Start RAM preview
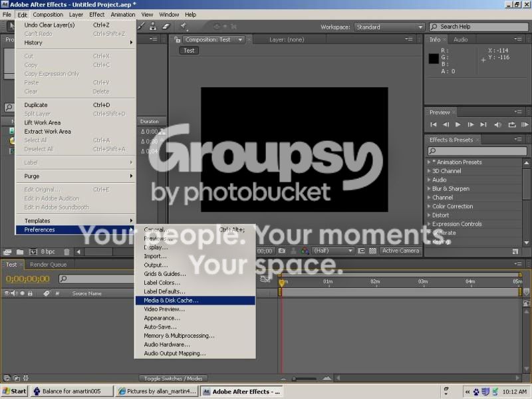The width and height of the screenshot is (532, 399). tap(525, 124)
